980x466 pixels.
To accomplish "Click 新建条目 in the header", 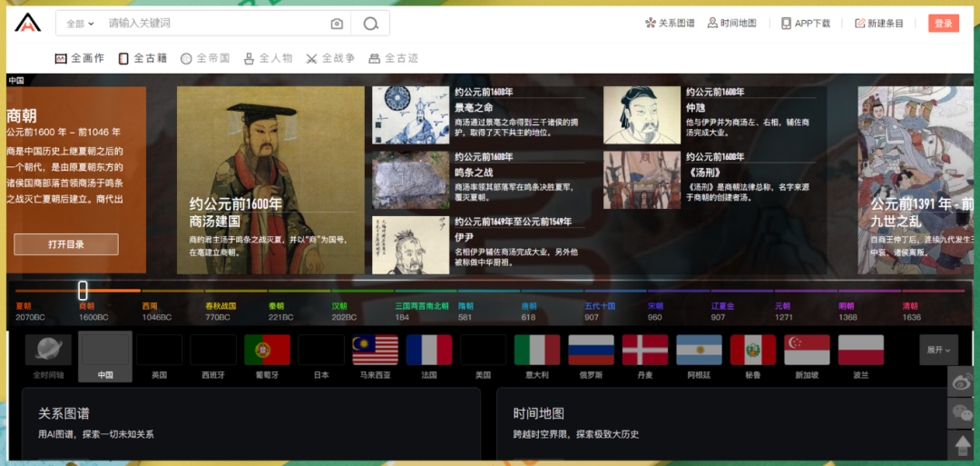I will click(879, 23).
